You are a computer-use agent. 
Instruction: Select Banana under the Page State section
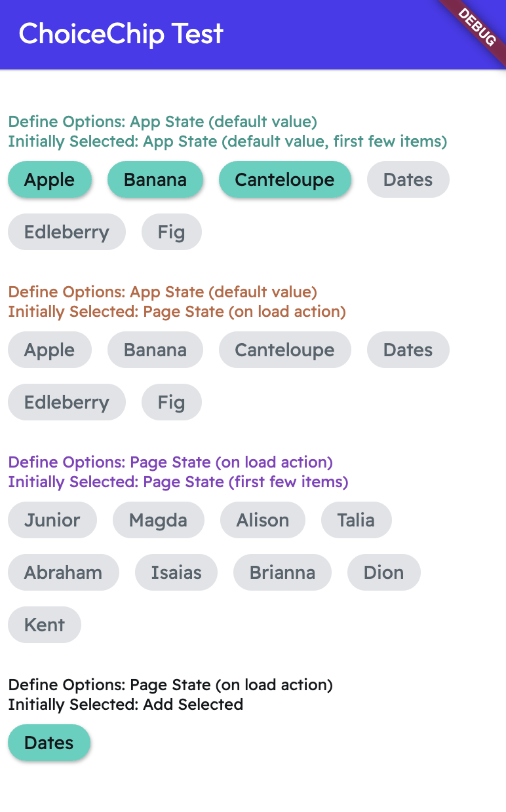point(155,350)
